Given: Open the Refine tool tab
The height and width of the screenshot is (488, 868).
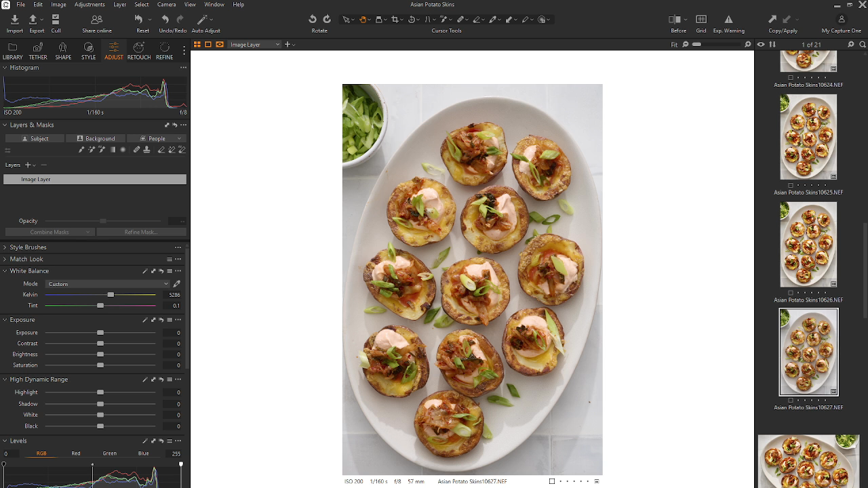Looking at the screenshot, I should (165, 51).
